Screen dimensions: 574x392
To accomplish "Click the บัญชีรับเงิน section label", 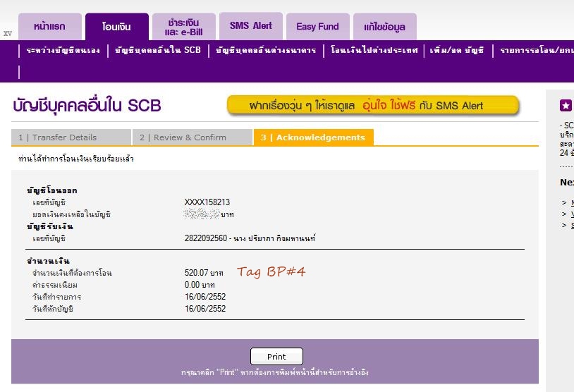I will (x=50, y=226).
